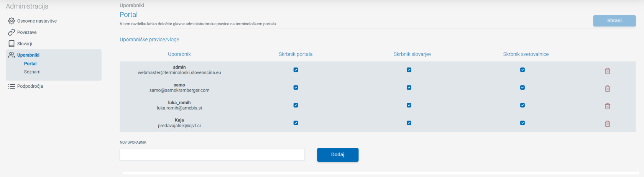
Task: Focus the Nov uporabnik input field
Action: click(x=212, y=155)
